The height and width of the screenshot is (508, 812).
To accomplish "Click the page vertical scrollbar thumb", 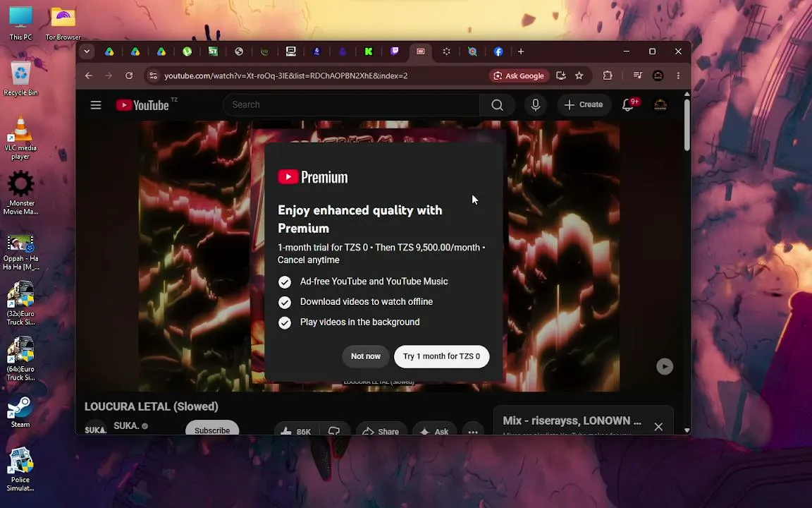I will click(687, 124).
